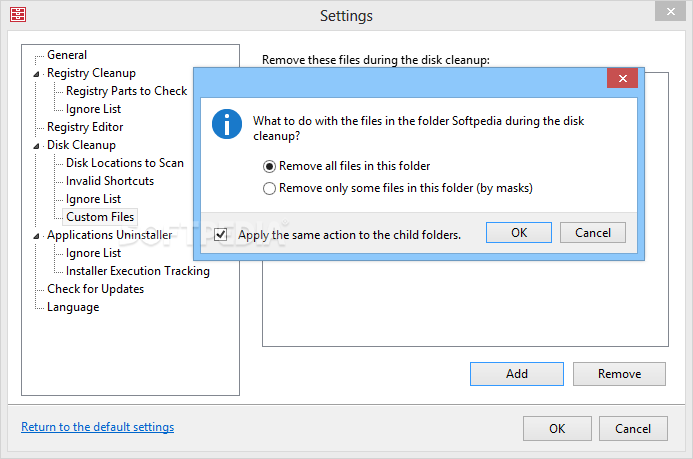Collapse the Disk Cleanup tree node

(37, 146)
